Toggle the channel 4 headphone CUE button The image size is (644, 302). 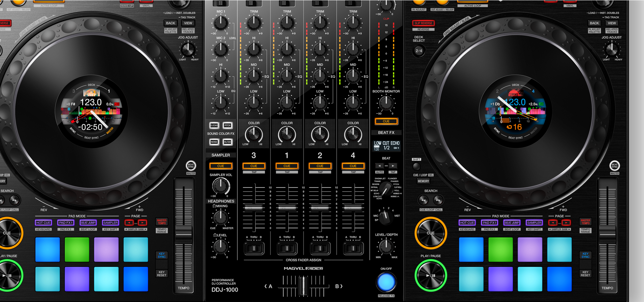pos(353,166)
